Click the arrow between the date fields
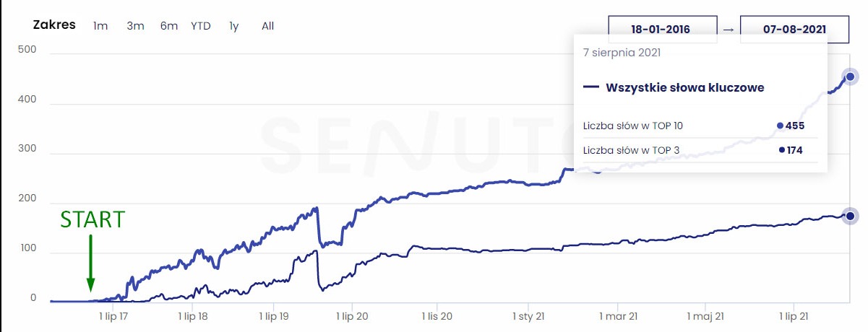 [728, 30]
